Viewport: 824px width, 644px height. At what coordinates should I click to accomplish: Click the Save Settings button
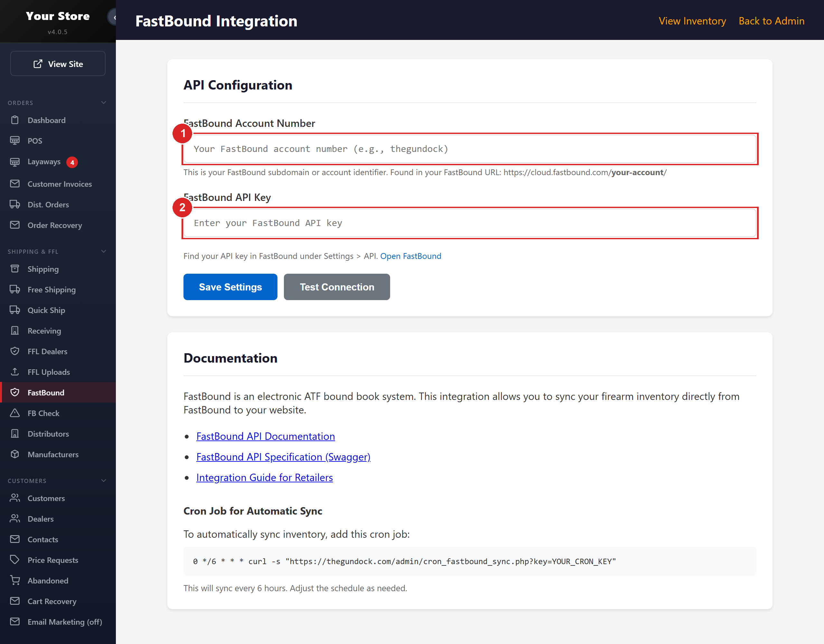(x=230, y=287)
